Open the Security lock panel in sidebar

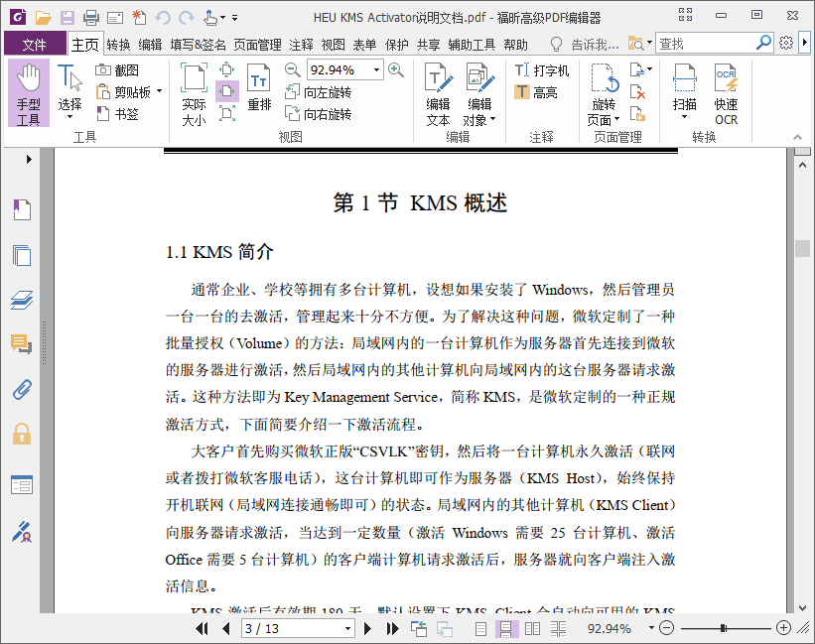coord(22,435)
